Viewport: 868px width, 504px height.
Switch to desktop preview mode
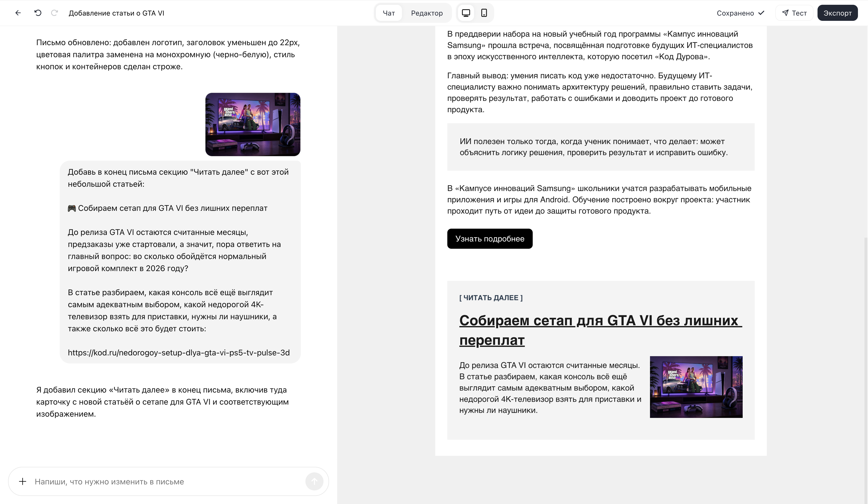click(466, 13)
